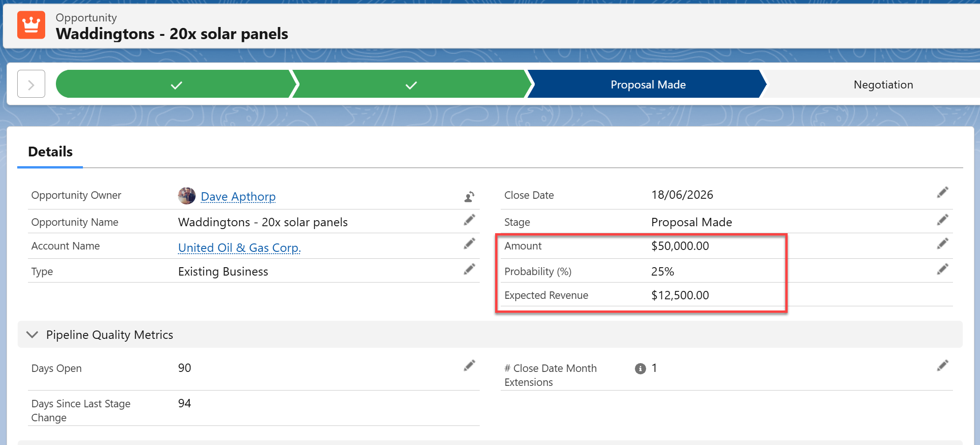Click the Amount row edit pencil
The image size is (980, 445).
(942, 244)
